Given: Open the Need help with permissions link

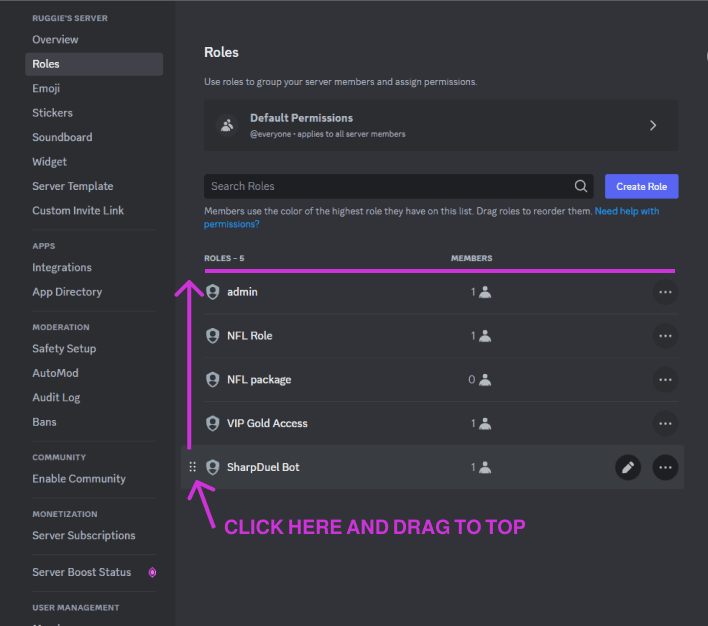Looking at the screenshot, I should point(627,211).
